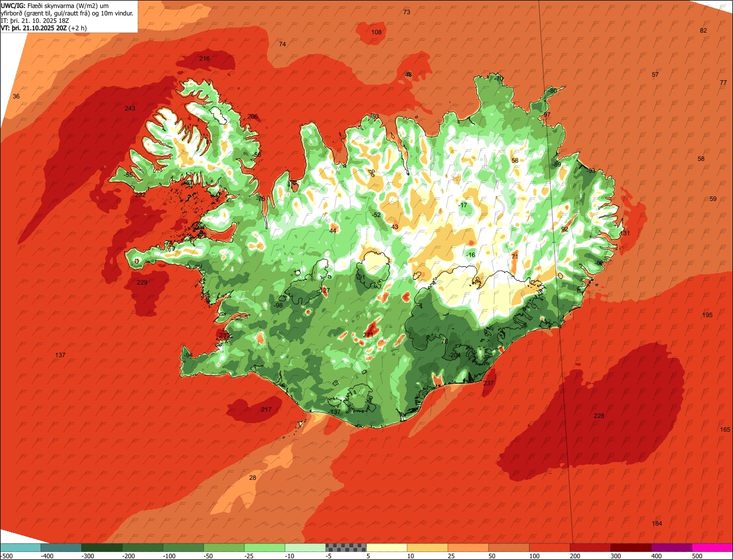Click the value 92 in east Iceland
733x560 pixels.
pos(565,230)
